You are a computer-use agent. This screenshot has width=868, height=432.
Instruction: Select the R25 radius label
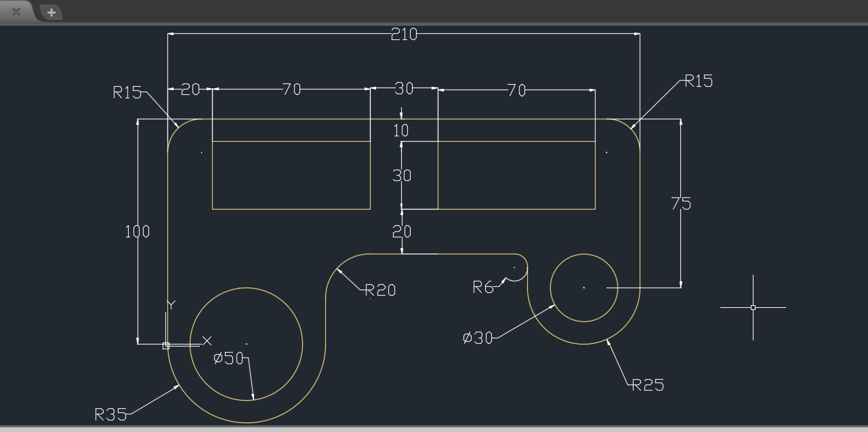(648, 386)
